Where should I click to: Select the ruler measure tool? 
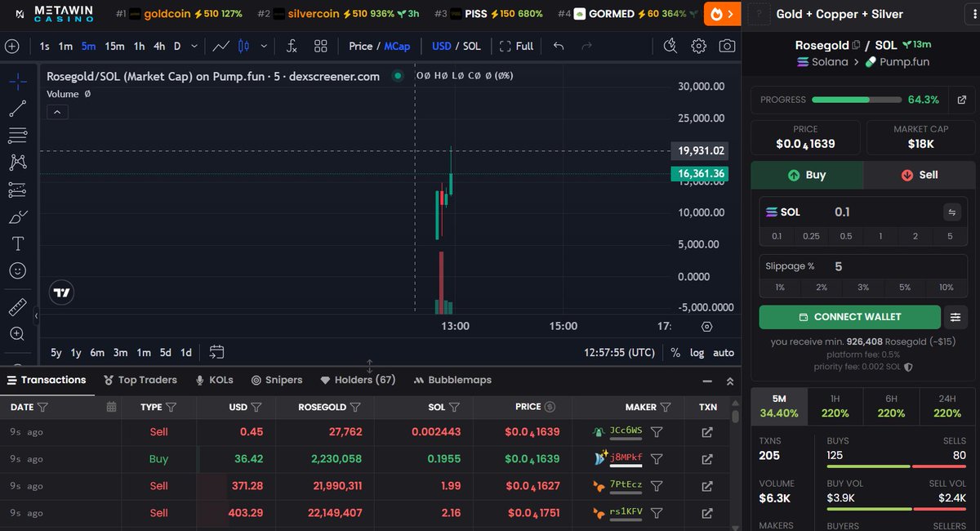[x=17, y=307]
